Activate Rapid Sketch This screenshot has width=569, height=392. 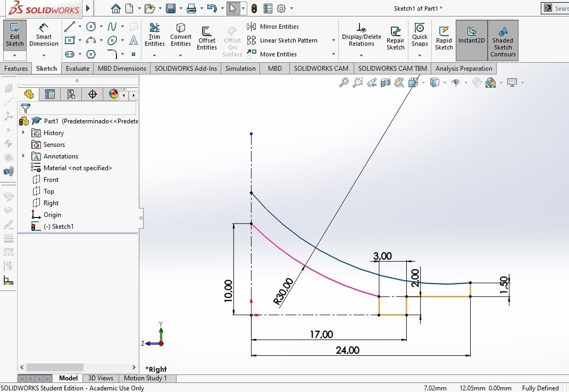pyautogui.click(x=444, y=38)
